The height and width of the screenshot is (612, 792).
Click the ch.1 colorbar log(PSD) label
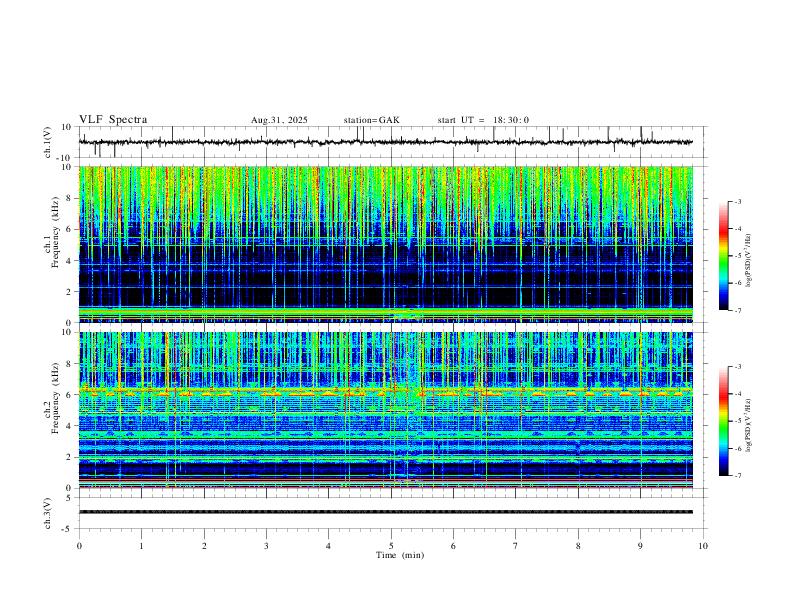click(x=749, y=260)
